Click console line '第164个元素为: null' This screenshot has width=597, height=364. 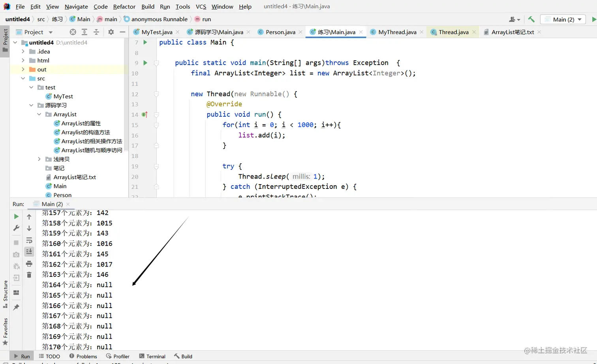[x=77, y=285]
